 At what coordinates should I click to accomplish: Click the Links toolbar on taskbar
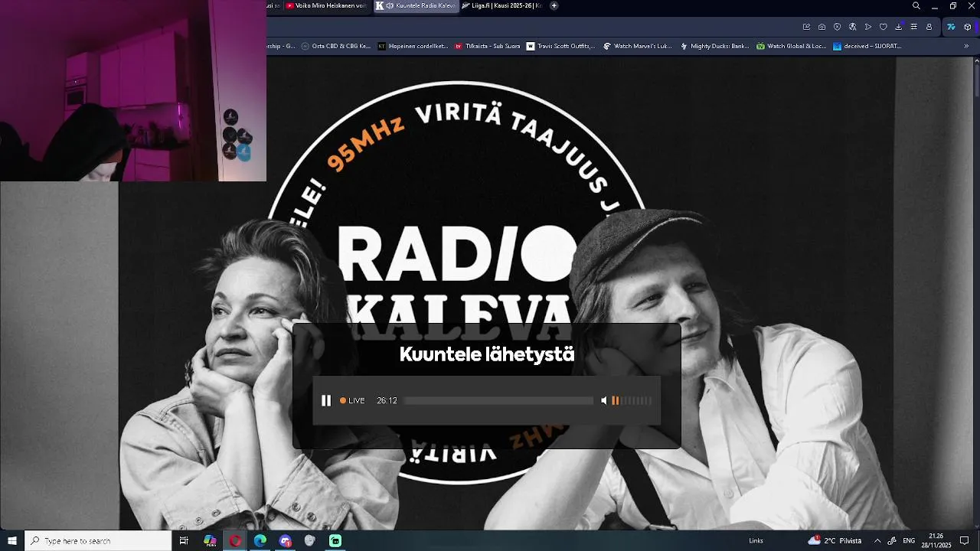[756, 541]
